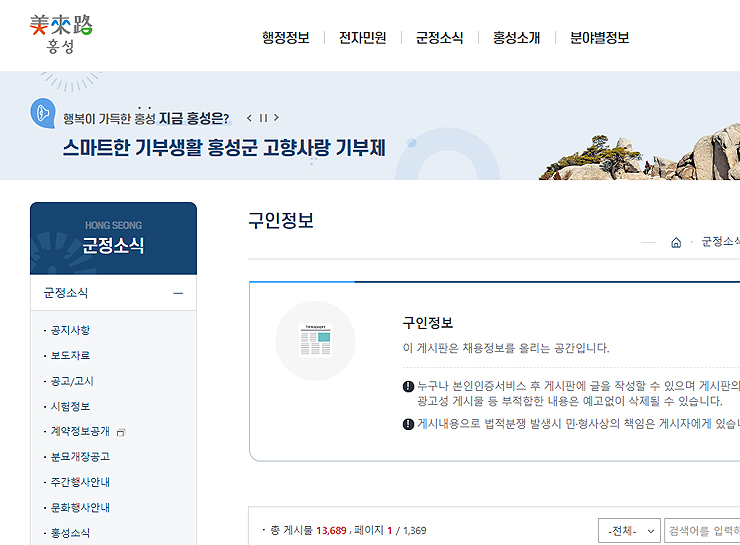Open 홍성소식 in sidebar
740x545 pixels.
click(x=70, y=533)
